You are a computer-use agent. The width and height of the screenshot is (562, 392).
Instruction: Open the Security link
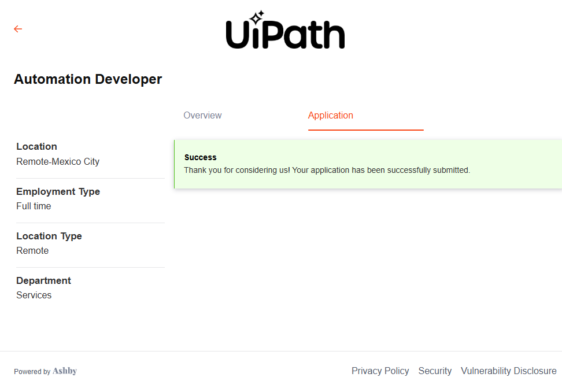point(435,371)
